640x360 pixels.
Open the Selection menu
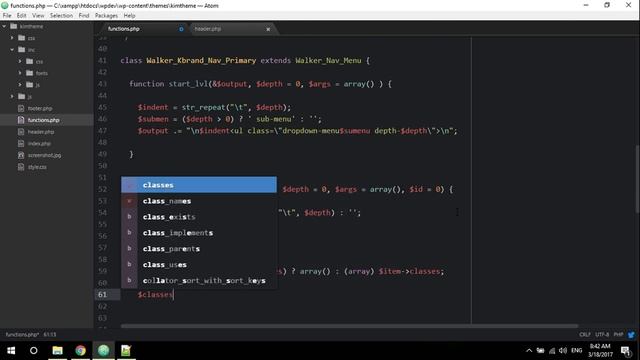point(61,16)
